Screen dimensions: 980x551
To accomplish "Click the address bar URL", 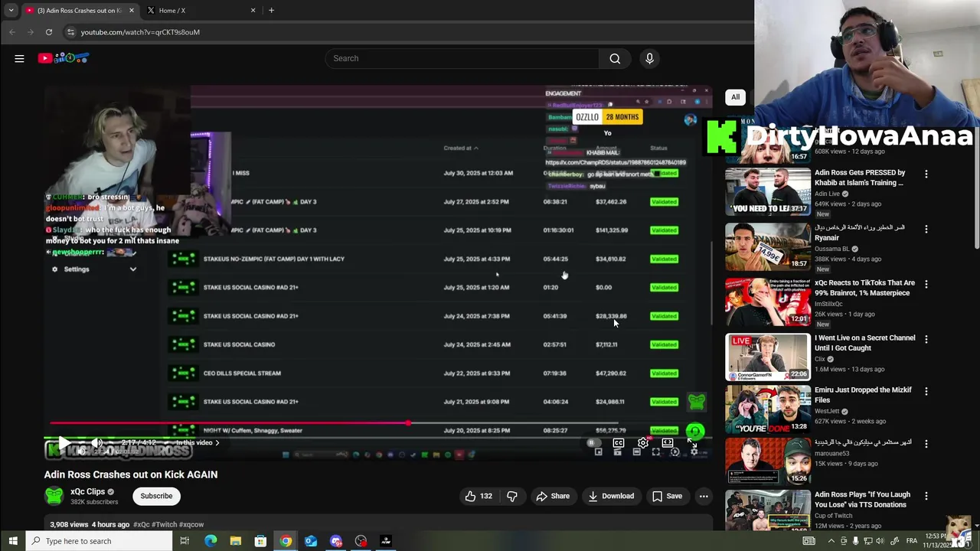I will tap(140, 32).
